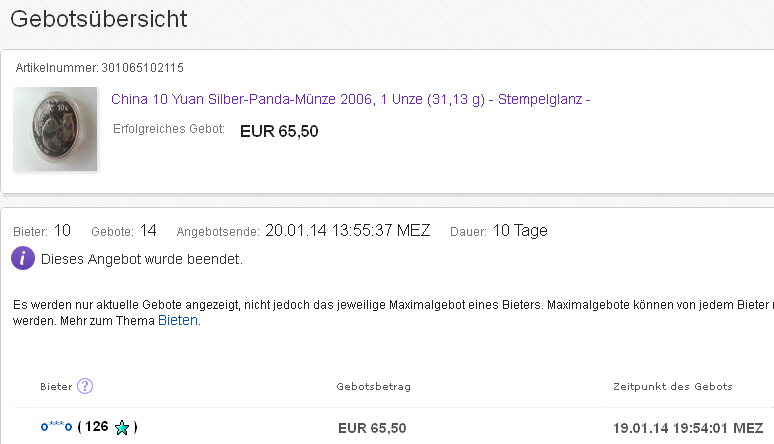Click the feedback score 126
The width and height of the screenshot is (774, 444).
click(97, 428)
